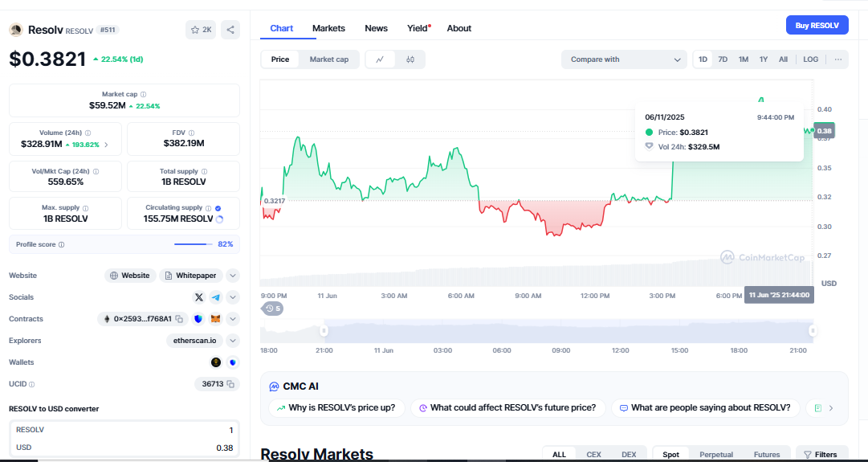The image size is (868, 462).
Task: Click the candlestick chart type icon
Action: [410, 59]
